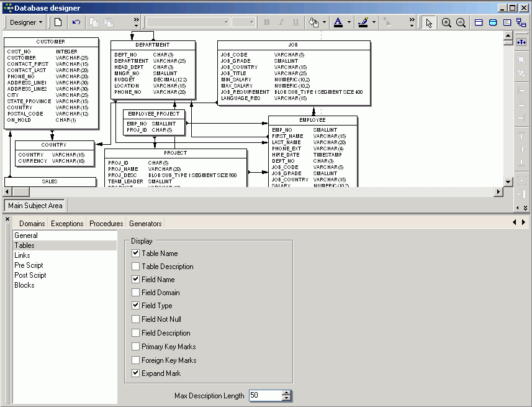Click the letter A font color icon
Image resolution: width=532 pixels, height=407 pixels.
pos(338,22)
